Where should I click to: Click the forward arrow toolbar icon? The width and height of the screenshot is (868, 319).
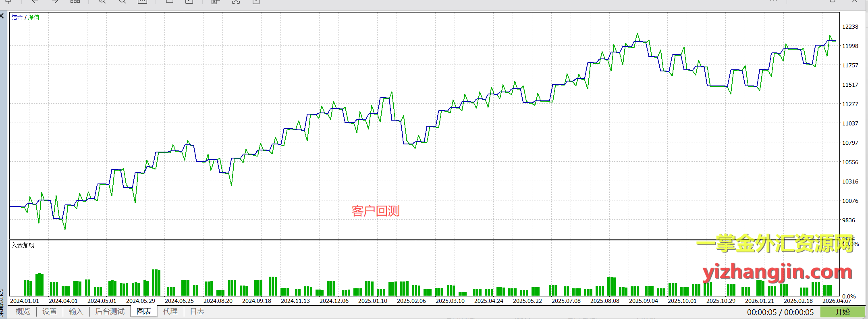pos(55,1)
